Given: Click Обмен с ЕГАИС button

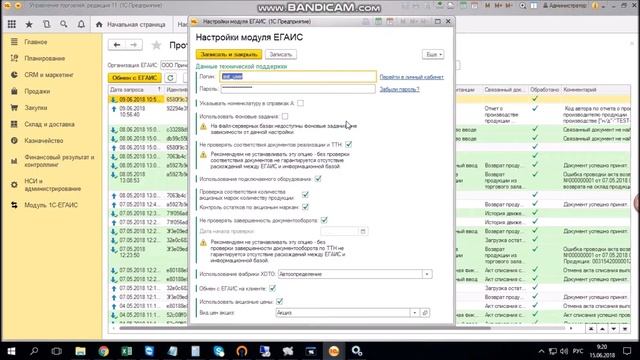Looking at the screenshot, I should click(x=135, y=78).
